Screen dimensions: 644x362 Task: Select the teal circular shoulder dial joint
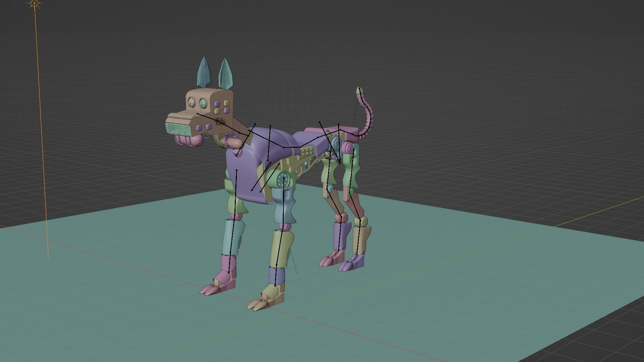coord(283,180)
